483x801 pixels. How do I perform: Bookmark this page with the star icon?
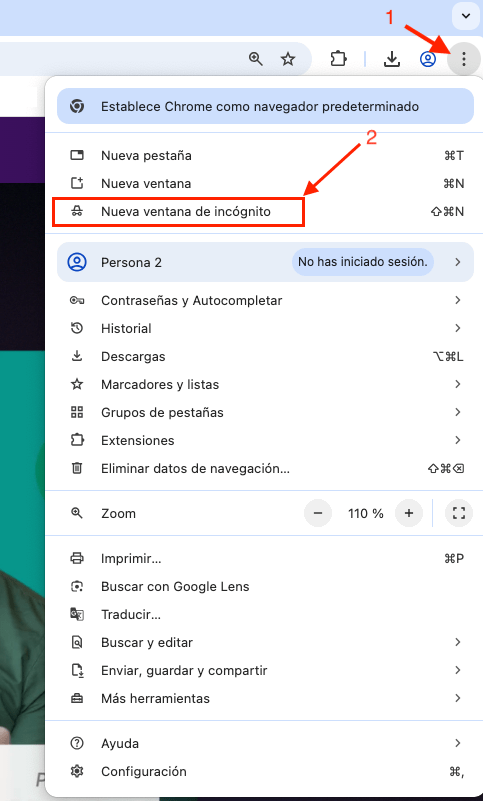tap(288, 59)
